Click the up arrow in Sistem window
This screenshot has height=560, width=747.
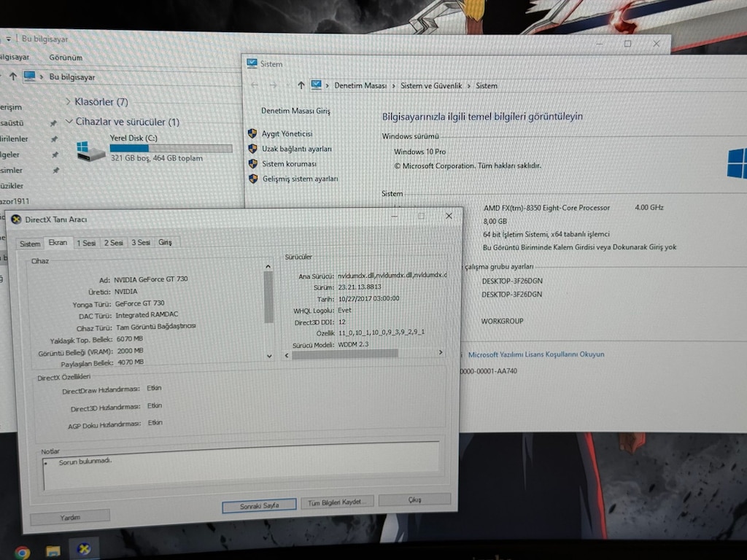301,85
